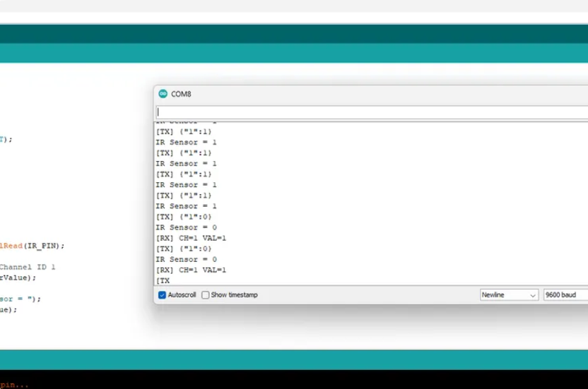Viewport: 588px width, 389px height.
Task: Click the first '[TX] {"1":0}' line
Action: [x=184, y=217]
